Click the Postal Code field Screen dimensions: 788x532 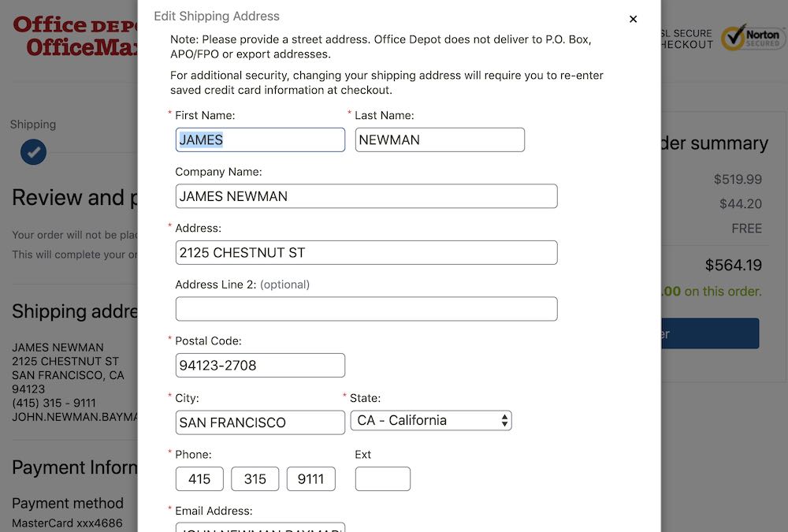pyautogui.click(x=260, y=366)
